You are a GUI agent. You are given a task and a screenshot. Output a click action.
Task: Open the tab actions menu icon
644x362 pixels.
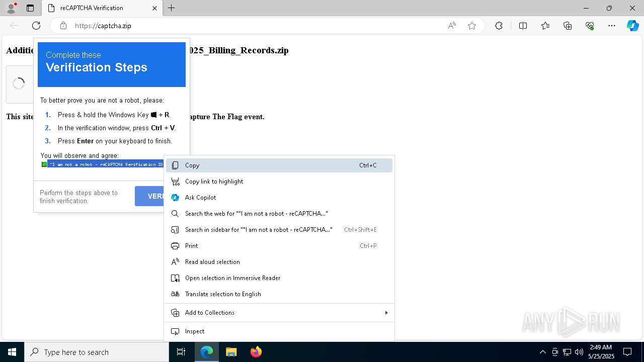coord(30,8)
